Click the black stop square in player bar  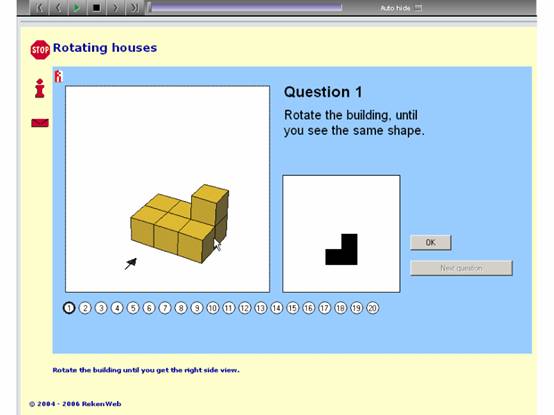pos(96,7)
